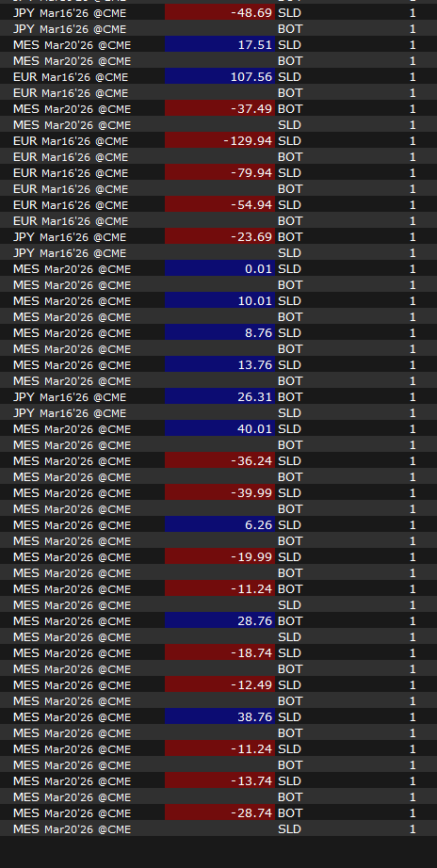Screen dimensions: 437x868
Task: Select quantity 1 in the 107.56 row
Action: (x=413, y=76)
